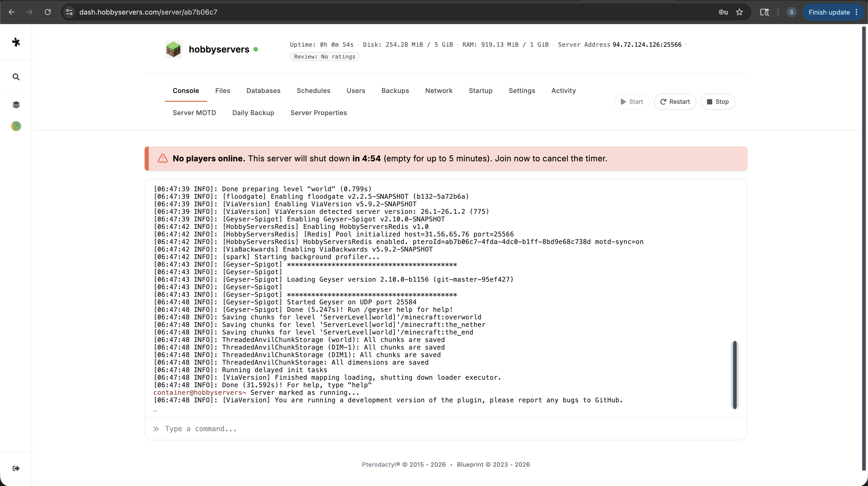Open the site information icon in address bar

69,12
